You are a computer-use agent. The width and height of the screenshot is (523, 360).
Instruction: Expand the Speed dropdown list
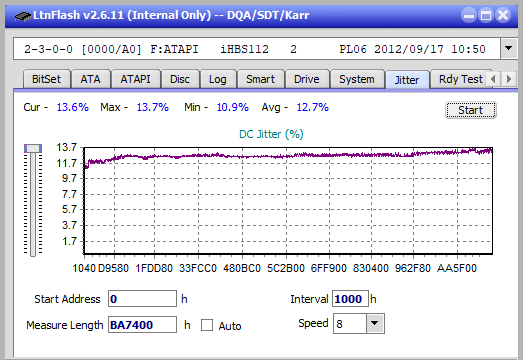tap(375, 323)
